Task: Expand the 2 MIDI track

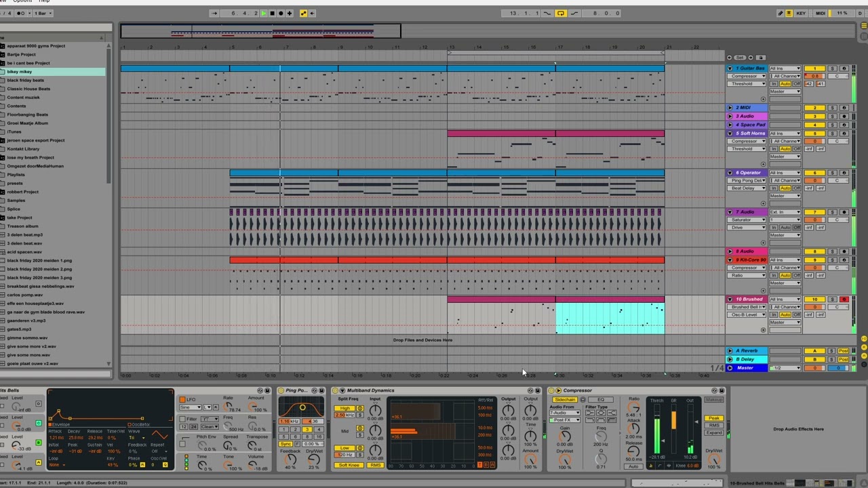Action: point(730,108)
